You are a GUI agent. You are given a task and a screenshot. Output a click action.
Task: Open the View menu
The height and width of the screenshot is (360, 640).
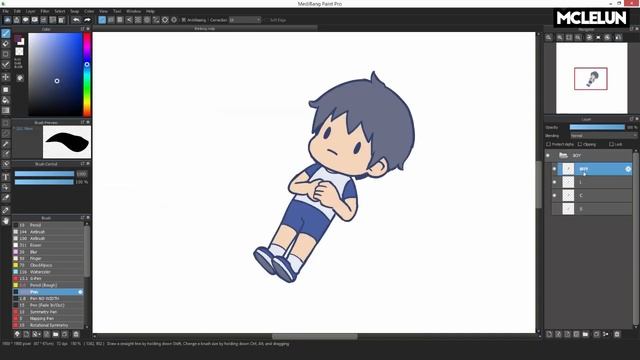pos(104,11)
